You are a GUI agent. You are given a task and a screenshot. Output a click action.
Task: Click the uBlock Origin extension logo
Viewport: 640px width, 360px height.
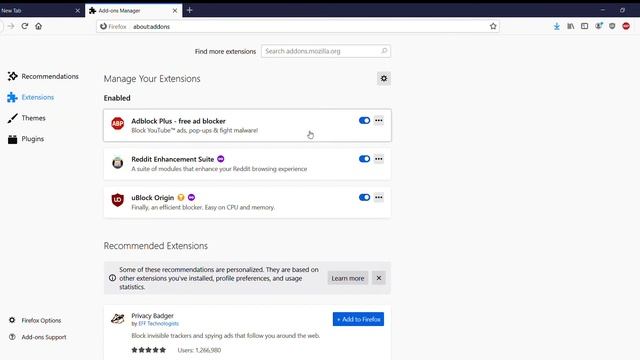(x=118, y=200)
